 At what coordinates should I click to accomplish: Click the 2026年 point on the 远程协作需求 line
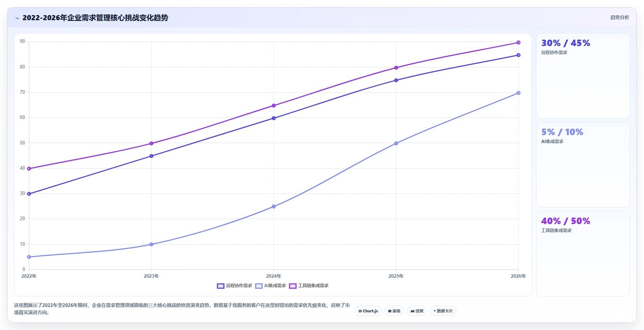(x=519, y=55)
